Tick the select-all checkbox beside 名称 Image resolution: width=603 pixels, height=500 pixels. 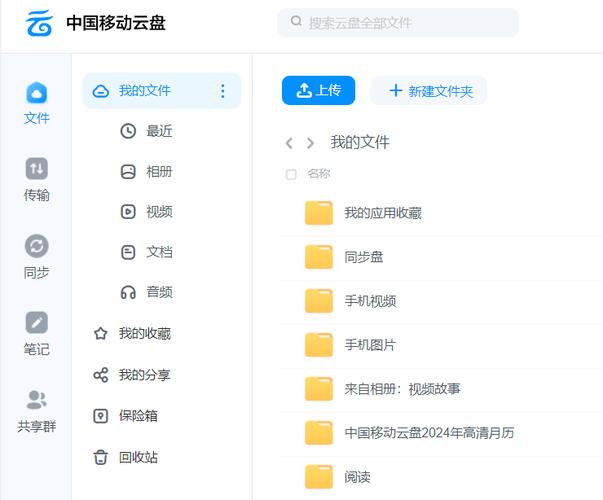(x=291, y=174)
